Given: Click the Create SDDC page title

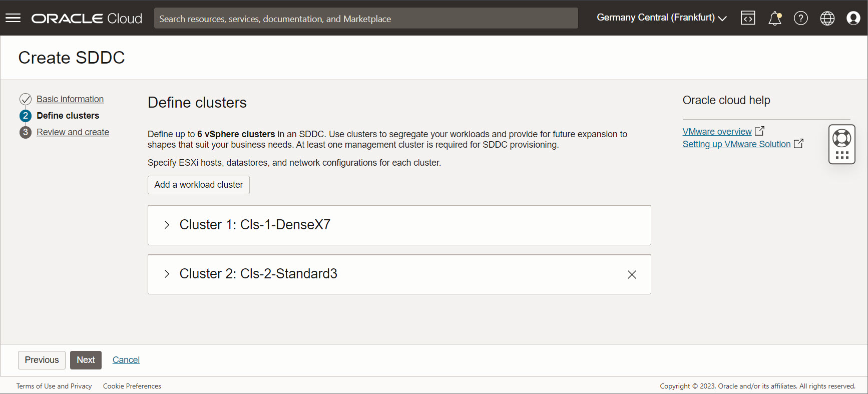Looking at the screenshot, I should [x=72, y=58].
